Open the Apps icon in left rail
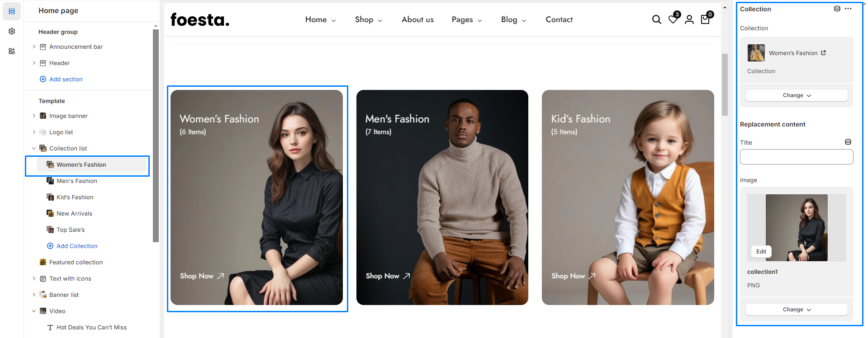The width and height of the screenshot is (868, 338). pos(12,51)
